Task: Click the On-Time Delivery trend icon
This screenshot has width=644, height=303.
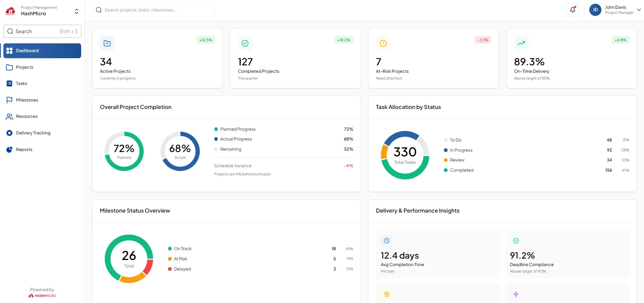Action: (x=521, y=43)
